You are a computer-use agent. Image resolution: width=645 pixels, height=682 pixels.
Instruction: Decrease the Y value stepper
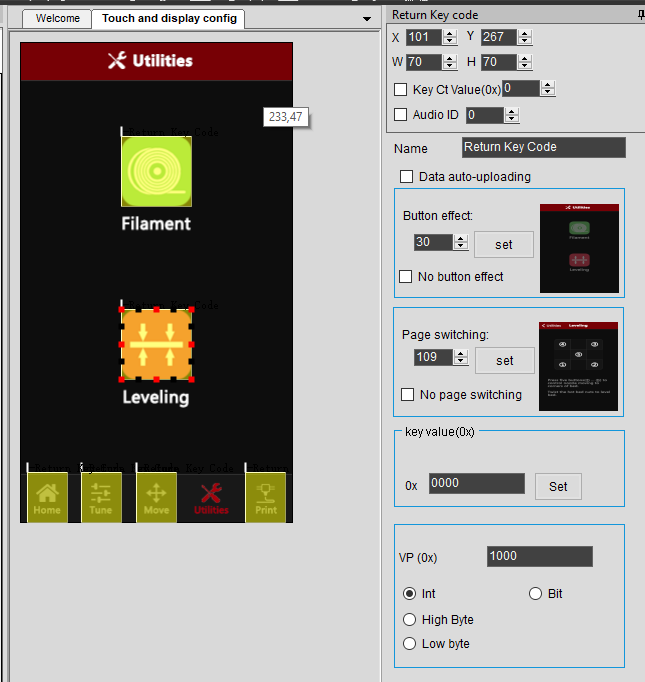click(x=525, y=41)
